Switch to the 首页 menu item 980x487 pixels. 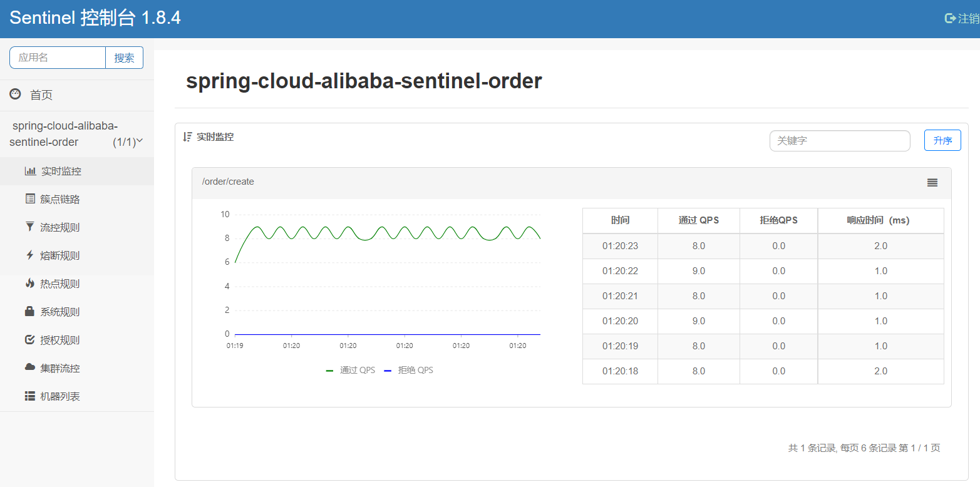tap(41, 94)
